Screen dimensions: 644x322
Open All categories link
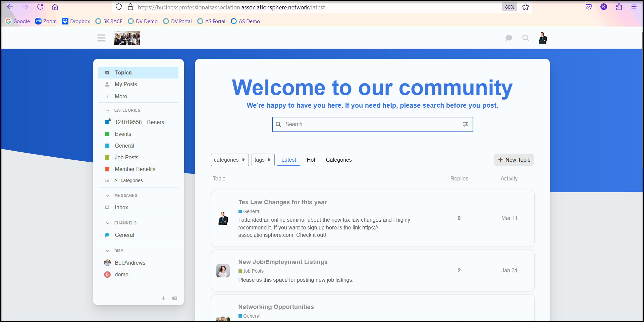click(x=138, y=180)
